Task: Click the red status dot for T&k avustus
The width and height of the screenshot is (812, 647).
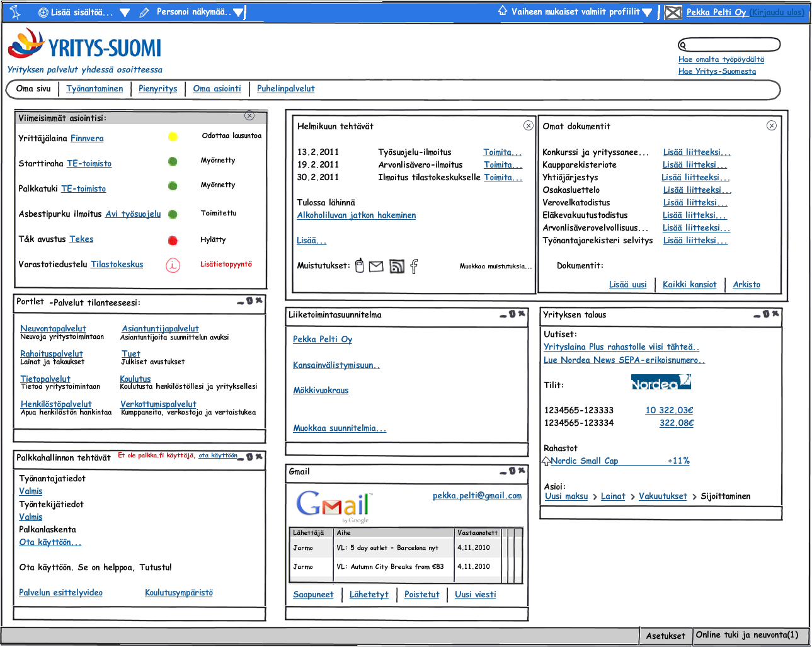Action: coord(173,241)
